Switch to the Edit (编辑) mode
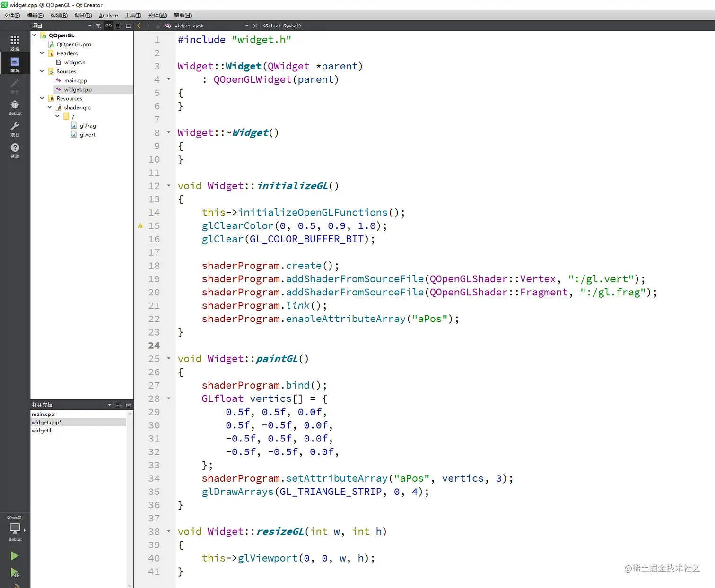The height and width of the screenshot is (588, 715). point(15,64)
